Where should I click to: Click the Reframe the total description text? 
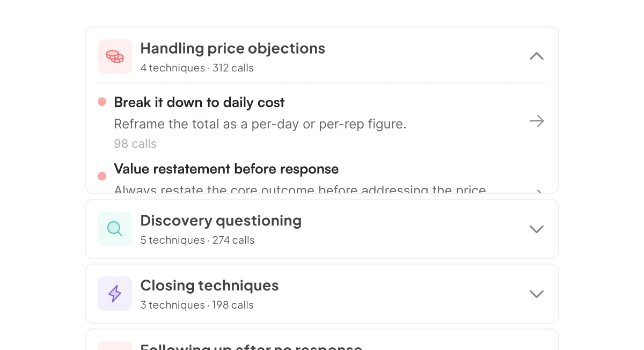pyautogui.click(x=260, y=125)
